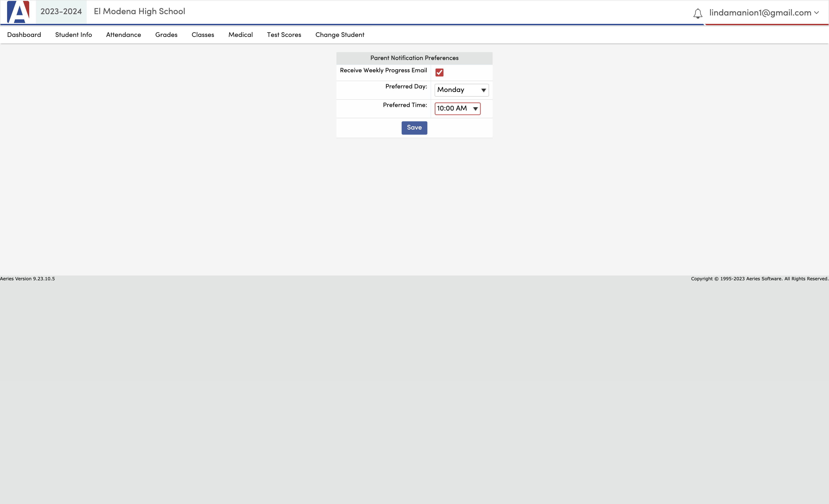Click the Change Student menu item
The width and height of the screenshot is (829, 504).
coord(340,35)
